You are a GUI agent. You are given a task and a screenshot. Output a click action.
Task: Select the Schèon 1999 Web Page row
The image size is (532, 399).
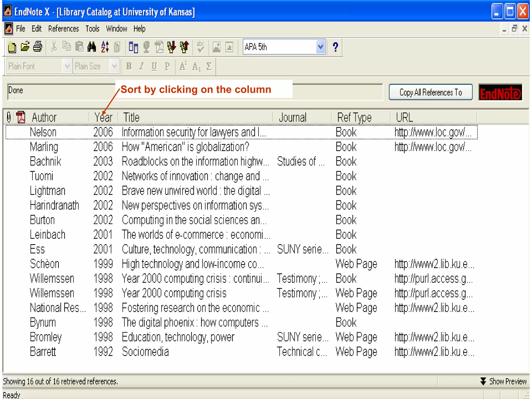coord(242,264)
